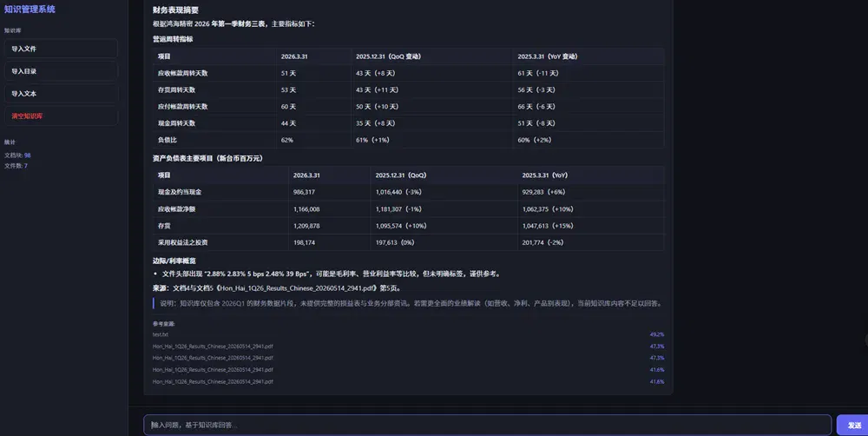Screen dimensions: 868x436
Task: Select the 现金及约当现金 row label
Action: point(180,192)
